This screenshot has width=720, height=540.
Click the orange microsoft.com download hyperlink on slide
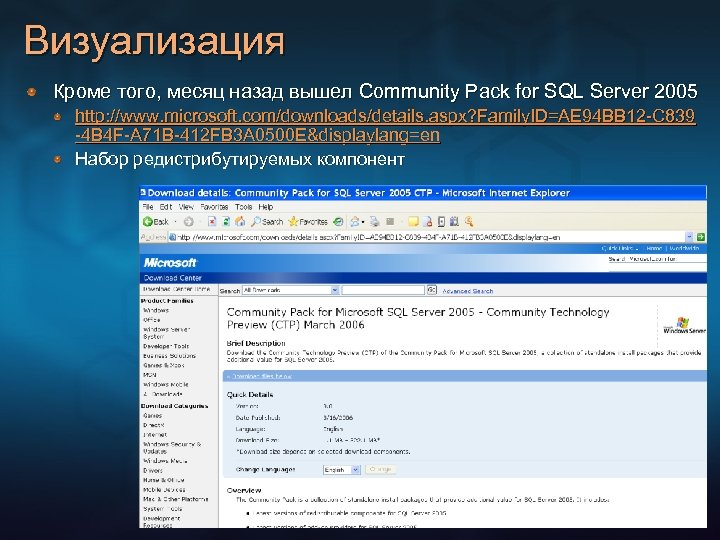(x=385, y=125)
